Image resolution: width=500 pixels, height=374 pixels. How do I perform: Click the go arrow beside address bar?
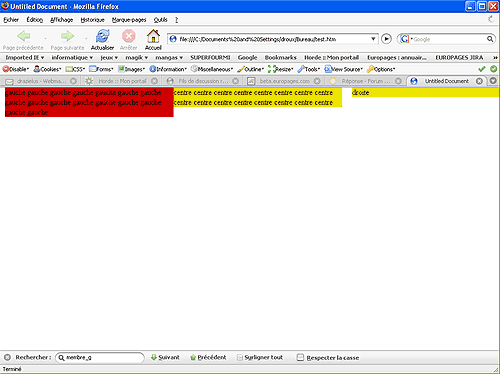pos(386,39)
